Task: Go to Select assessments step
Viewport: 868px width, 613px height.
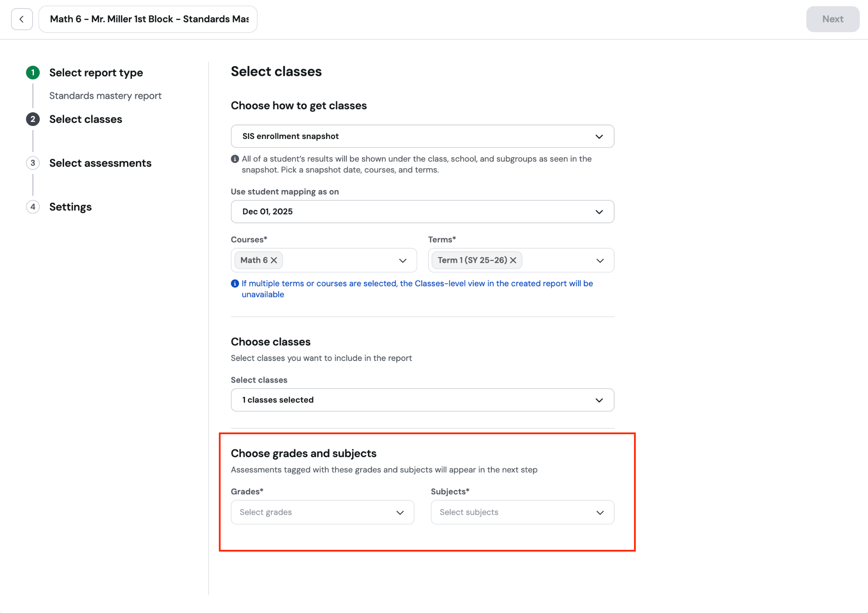Action: (100, 163)
